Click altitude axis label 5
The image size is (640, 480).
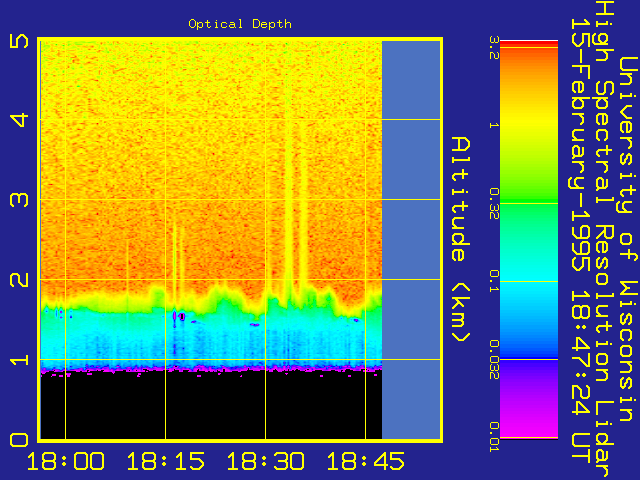(x=19, y=41)
